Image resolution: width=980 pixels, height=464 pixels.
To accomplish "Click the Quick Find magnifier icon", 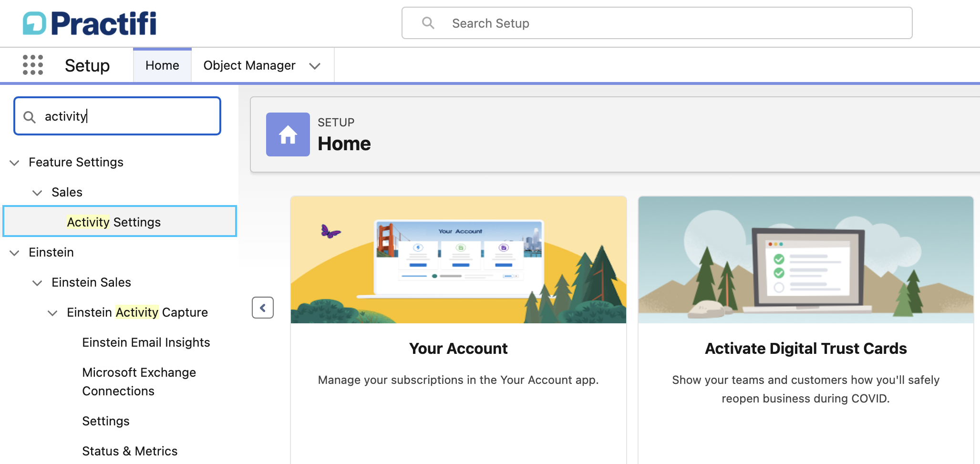I will coord(30,117).
